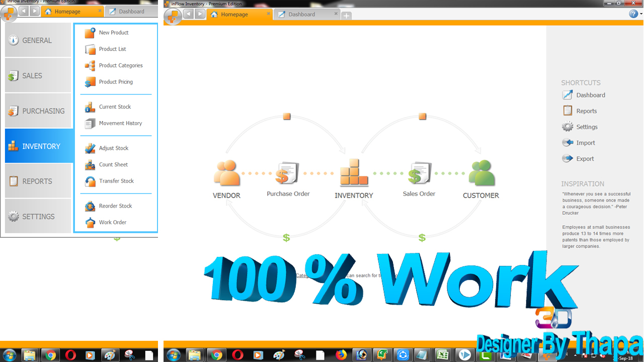Click the green dollar sign below Purchase Order loop
This screenshot has width=644, height=362.
(286, 238)
